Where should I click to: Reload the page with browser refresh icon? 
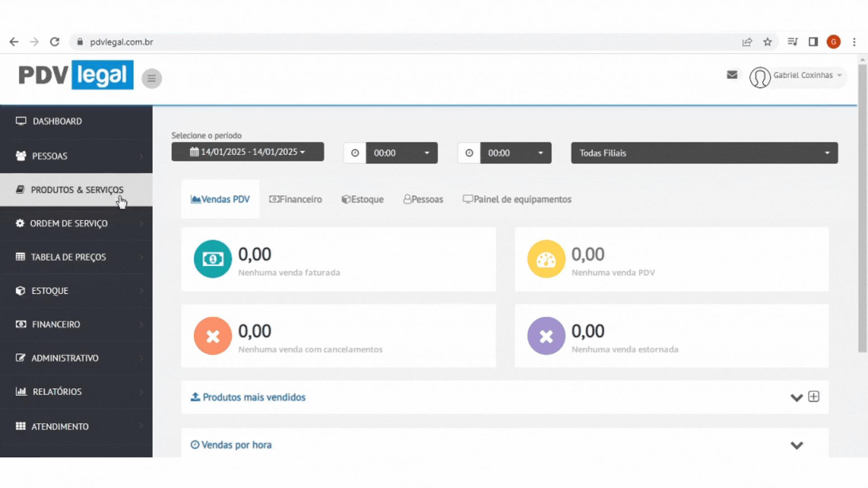55,42
